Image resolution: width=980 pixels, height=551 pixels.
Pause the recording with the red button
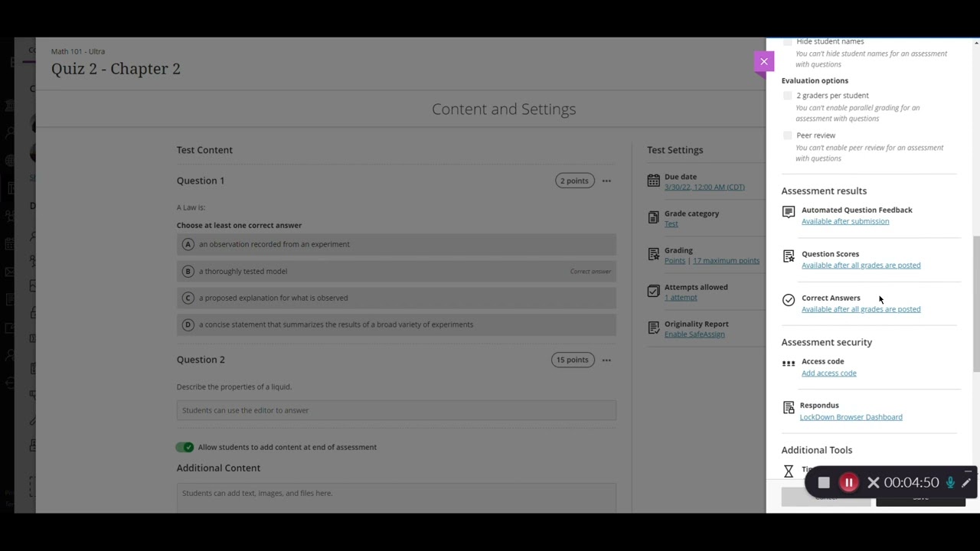pos(848,482)
